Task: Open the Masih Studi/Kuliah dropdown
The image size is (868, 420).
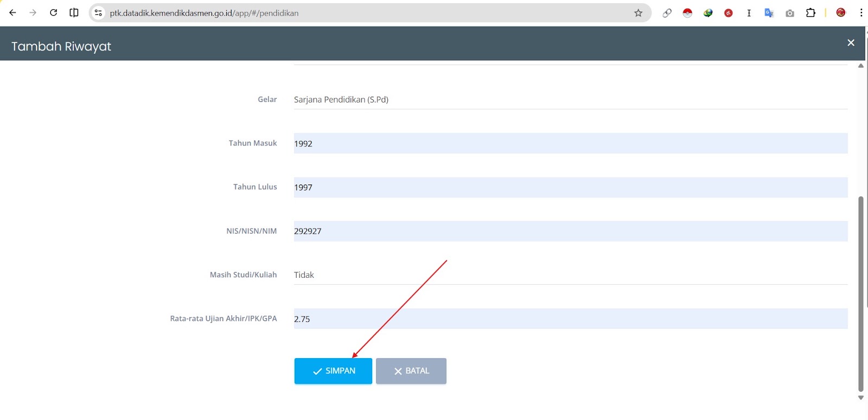Action: [571, 275]
